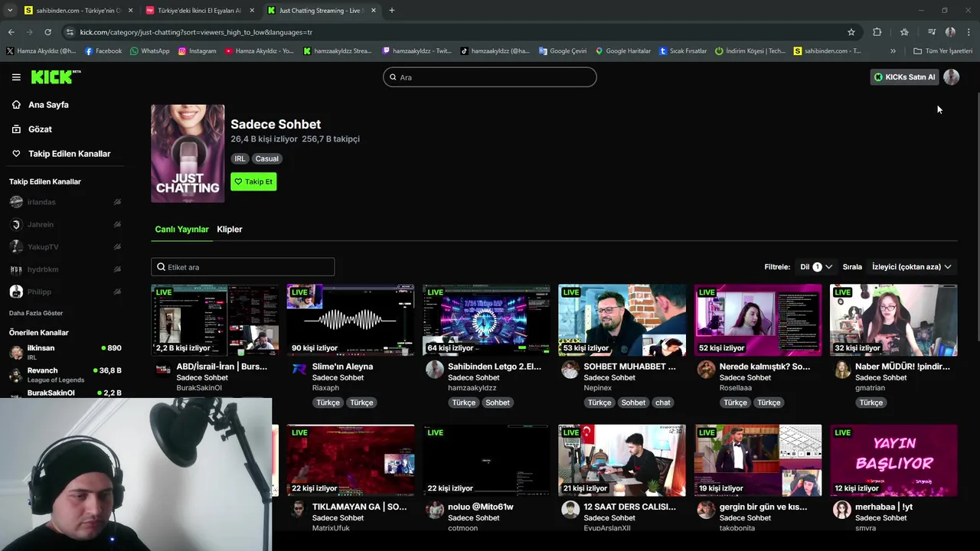Open the Slime'ın Aleyna stream thumbnail
This screenshot has height=551, width=980.
coord(351,321)
